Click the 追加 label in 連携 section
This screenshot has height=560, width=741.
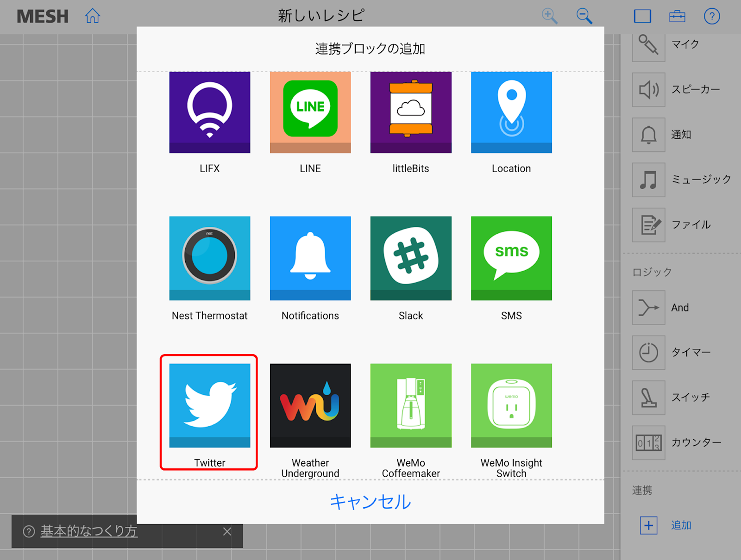[681, 525]
